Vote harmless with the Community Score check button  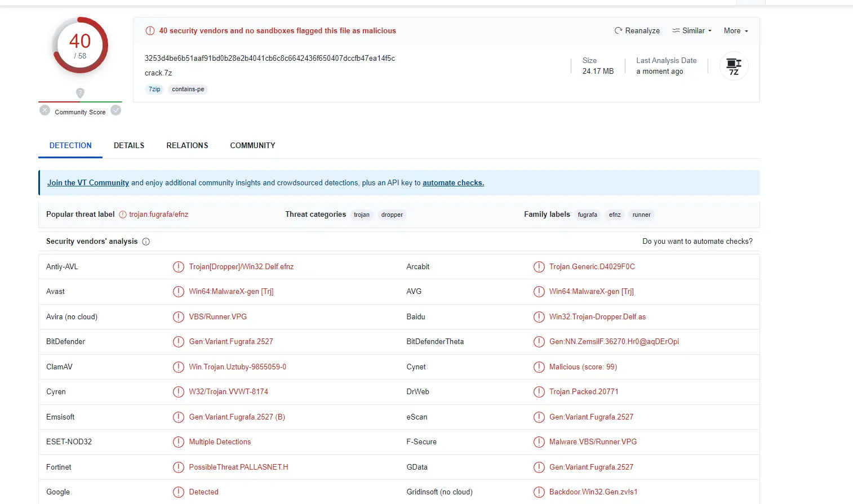coord(116,110)
